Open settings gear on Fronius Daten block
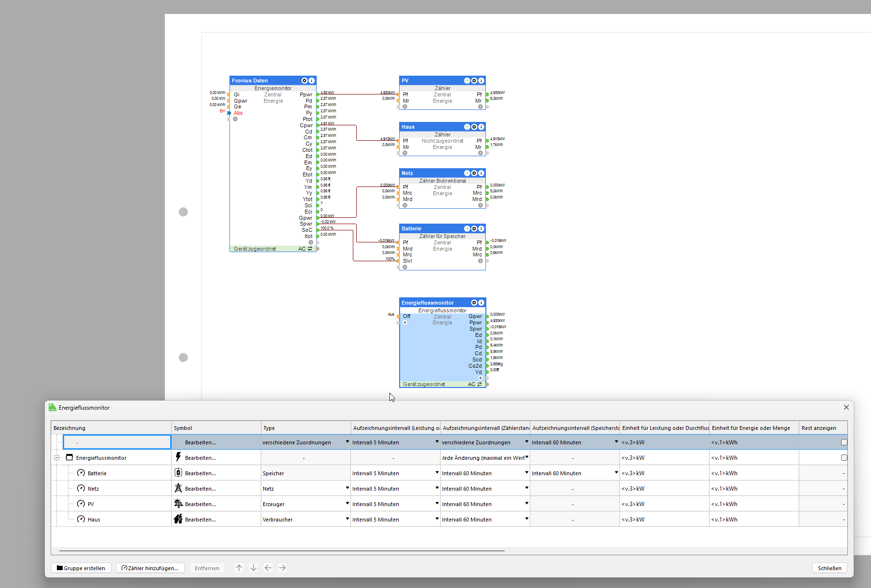 tap(305, 80)
